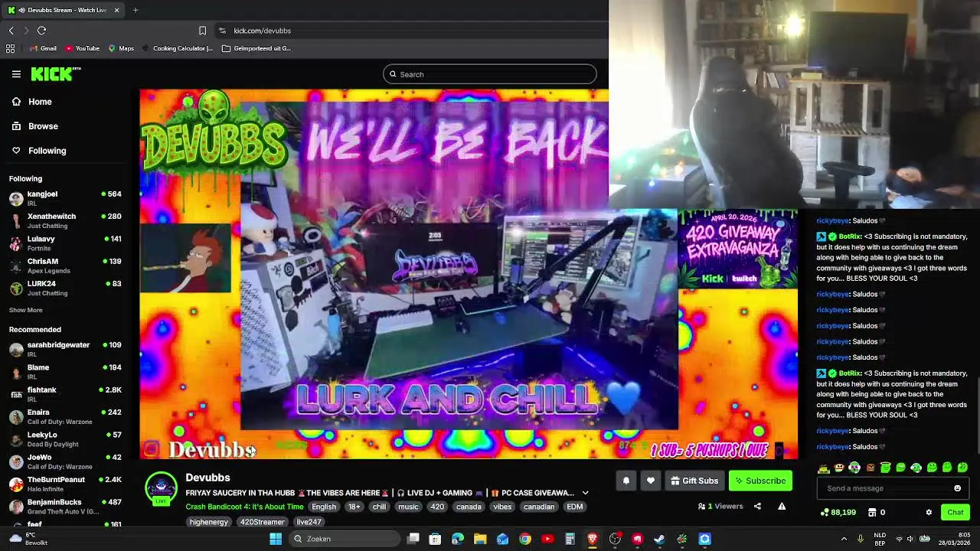Close the Devubbs Stream tab
Image resolution: width=980 pixels, height=551 pixels.
[x=116, y=10]
